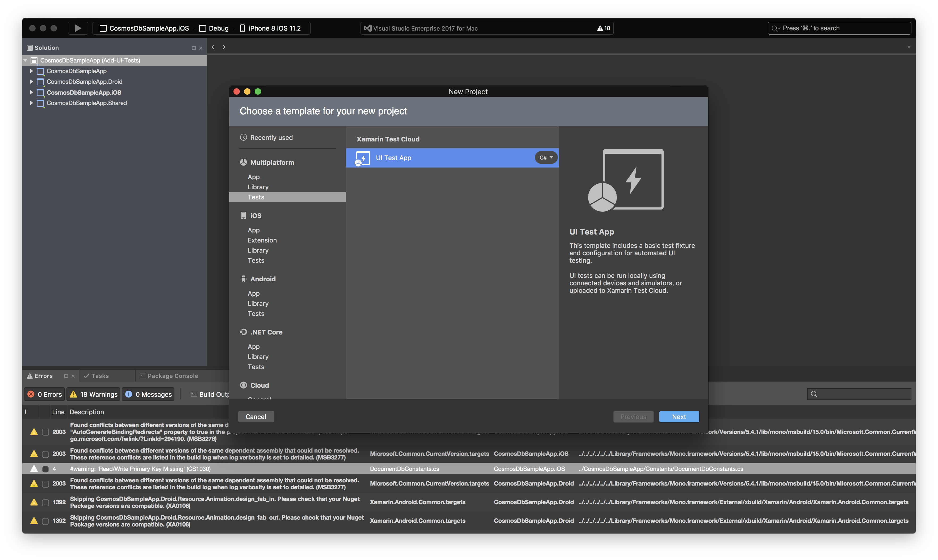Click the global search field in toolbar
The image size is (938, 560).
coord(839,28)
